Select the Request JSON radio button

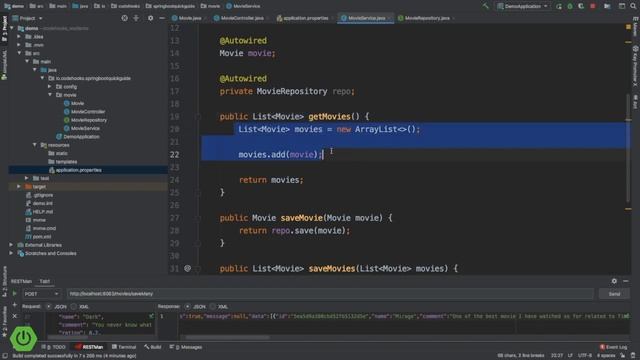[x=49, y=306]
